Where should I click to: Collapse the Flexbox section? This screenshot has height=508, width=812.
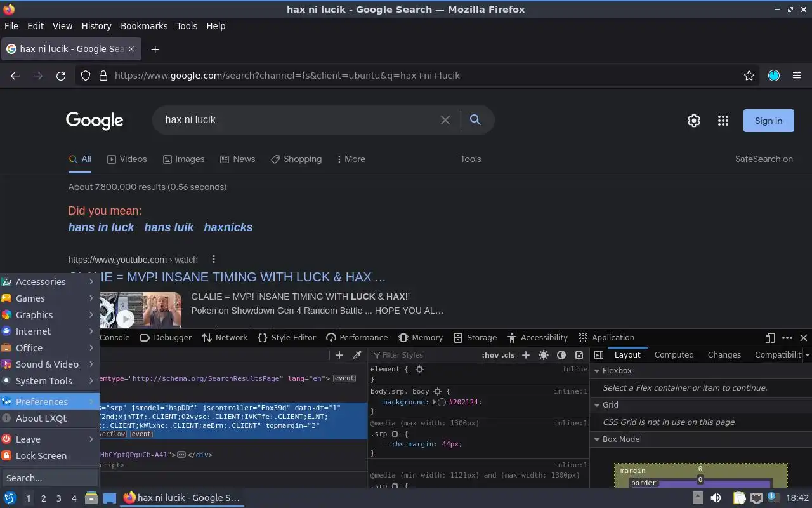click(x=597, y=371)
